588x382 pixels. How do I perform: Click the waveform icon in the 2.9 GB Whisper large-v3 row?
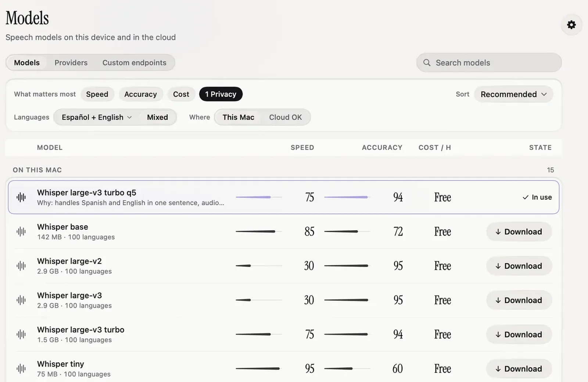21,300
